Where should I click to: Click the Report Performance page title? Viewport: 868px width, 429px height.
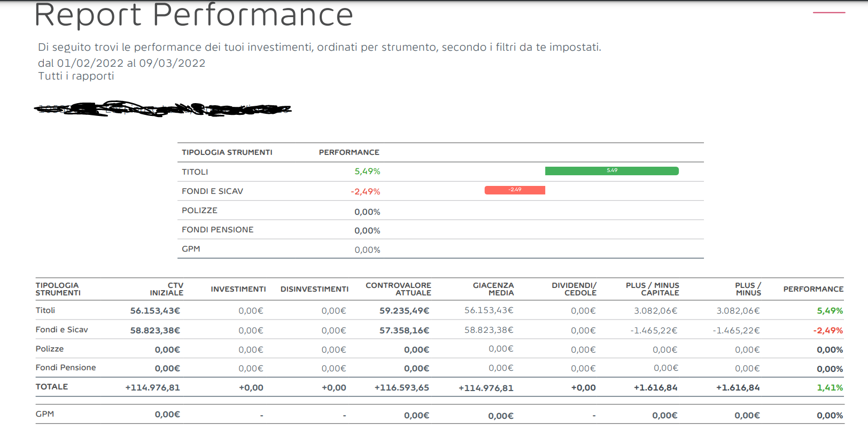tap(193, 15)
